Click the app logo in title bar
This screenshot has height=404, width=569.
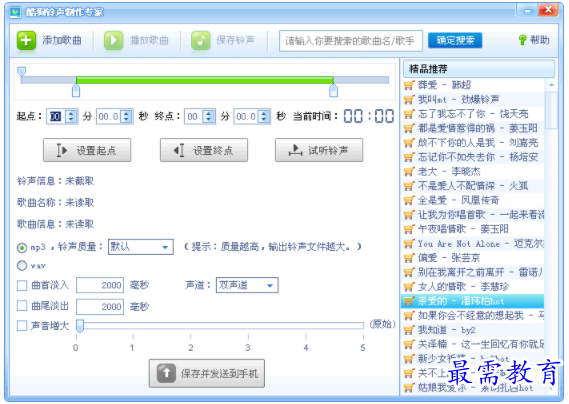pyautogui.click(x=15, y=12)
